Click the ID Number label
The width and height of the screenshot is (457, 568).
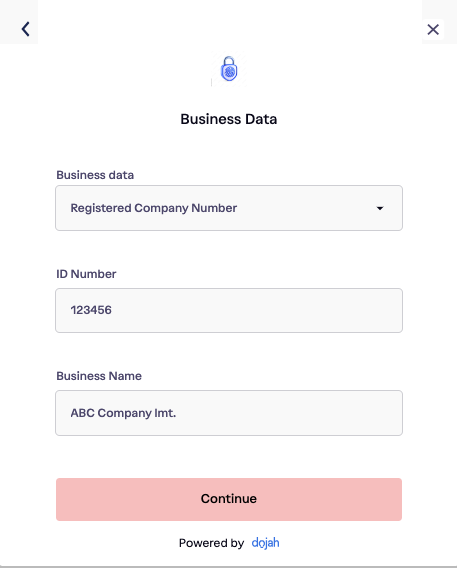coord(86,274)
